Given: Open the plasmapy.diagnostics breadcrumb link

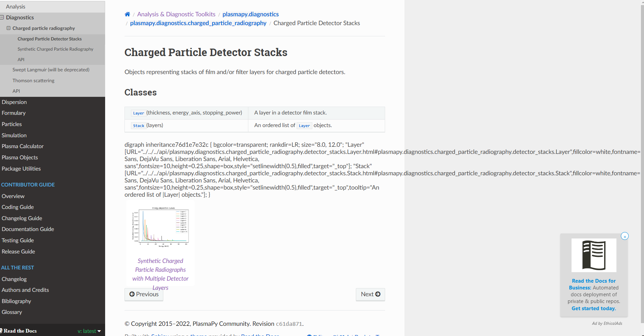Looking at the screenshot, I should [251, 14].
